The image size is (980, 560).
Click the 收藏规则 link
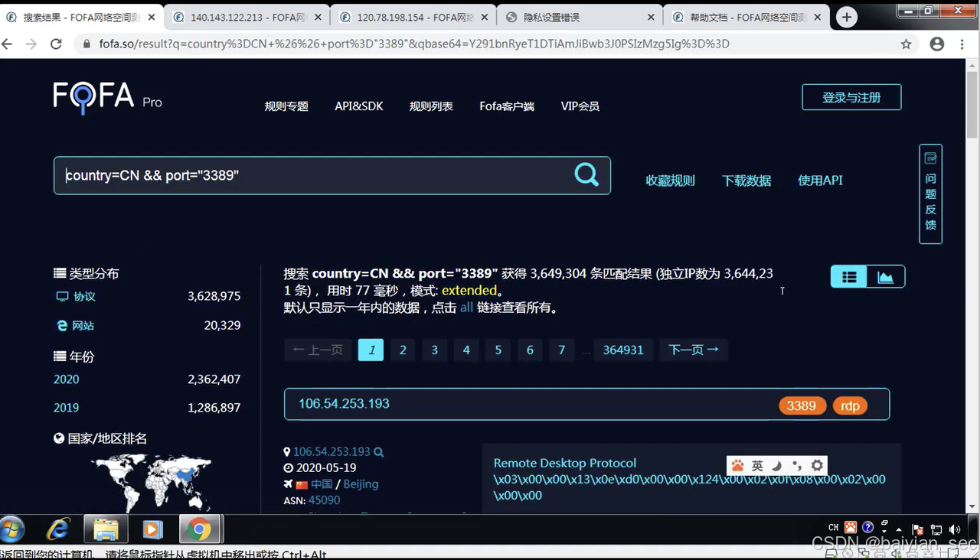[670, 181]
